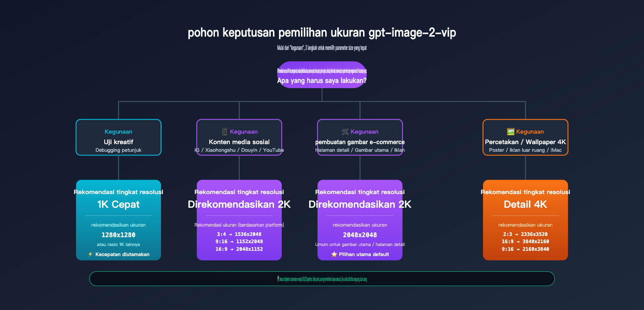This screenshot has height=310, width=644.
Task: Select "Direkomendasikan 2K" in the e-commerce result card
Action: [x=360, y=205]
